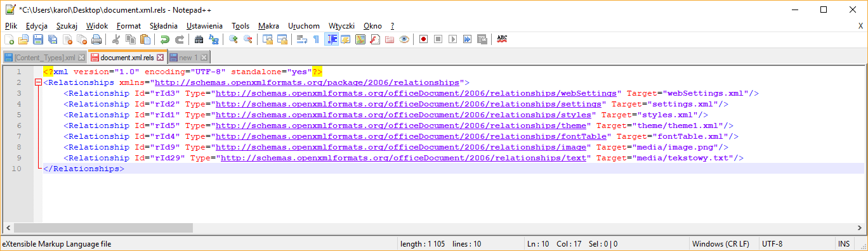
Task: Open the Widok menu
Action: 97,25
